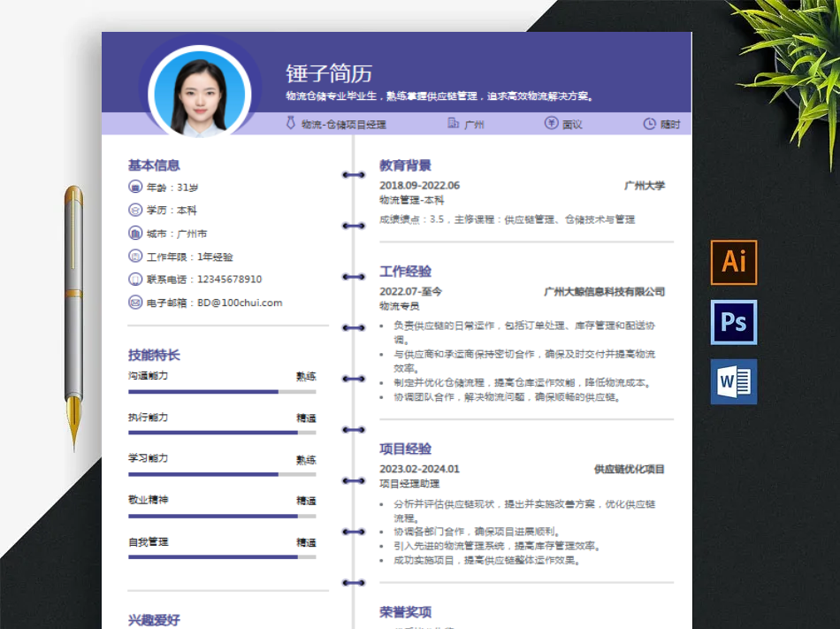Click the Photoshop Ps icon

coord(733,322)
